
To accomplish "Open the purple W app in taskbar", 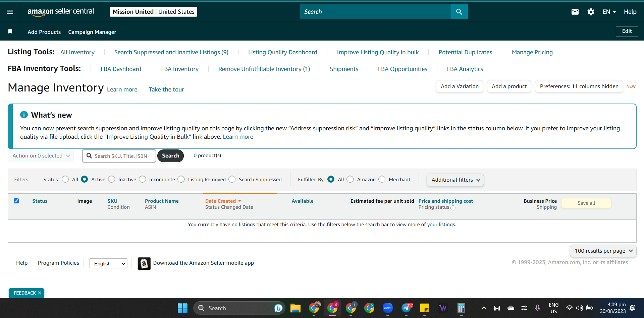I will click(x=443, y=308).
